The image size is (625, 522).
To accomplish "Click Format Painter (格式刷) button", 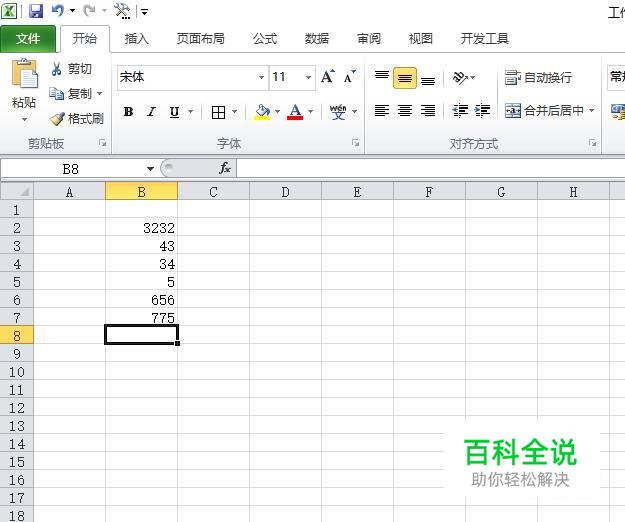I will click(77, 118).
